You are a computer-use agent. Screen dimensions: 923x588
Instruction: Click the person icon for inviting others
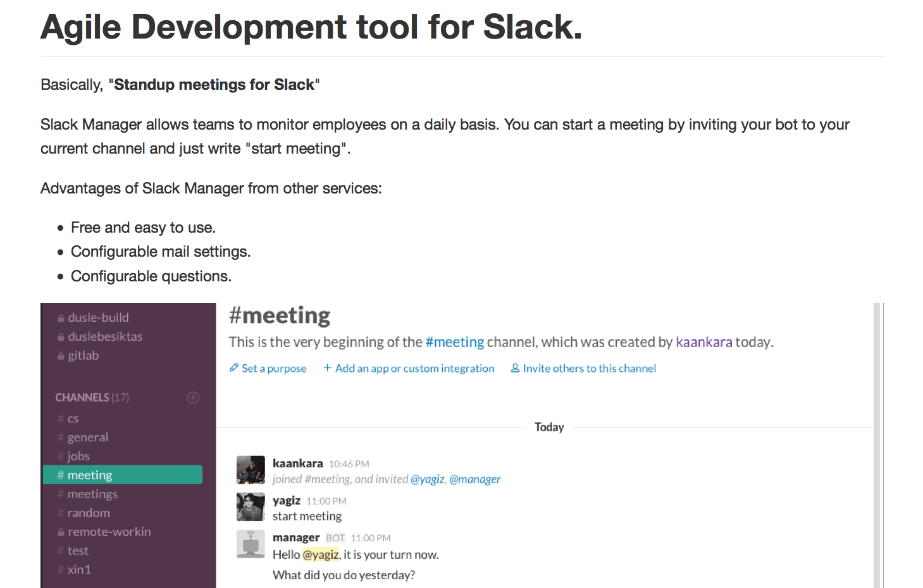click(x=515, y=368)
